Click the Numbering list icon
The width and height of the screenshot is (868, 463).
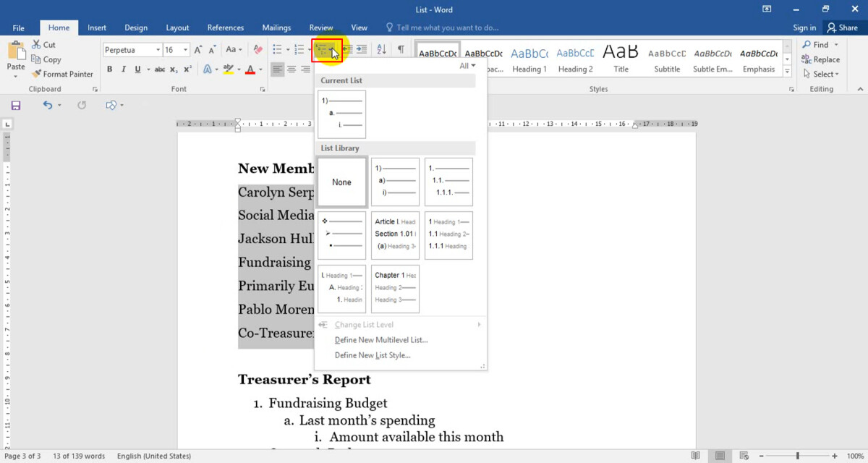click(x=299, y=50)
